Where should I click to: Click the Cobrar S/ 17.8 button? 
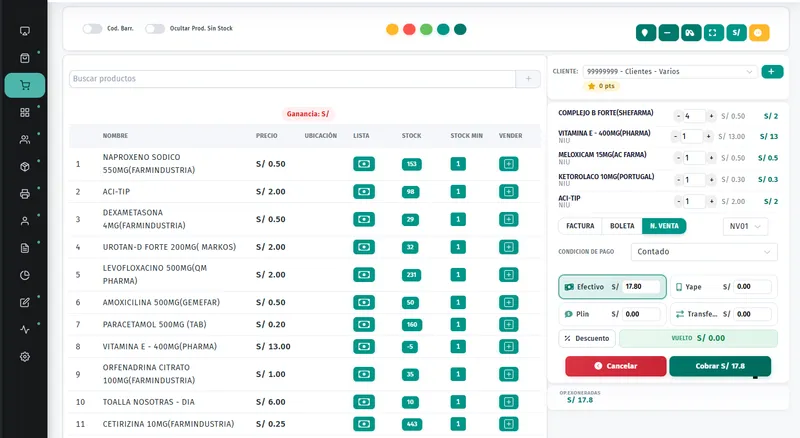click(720, 366)
